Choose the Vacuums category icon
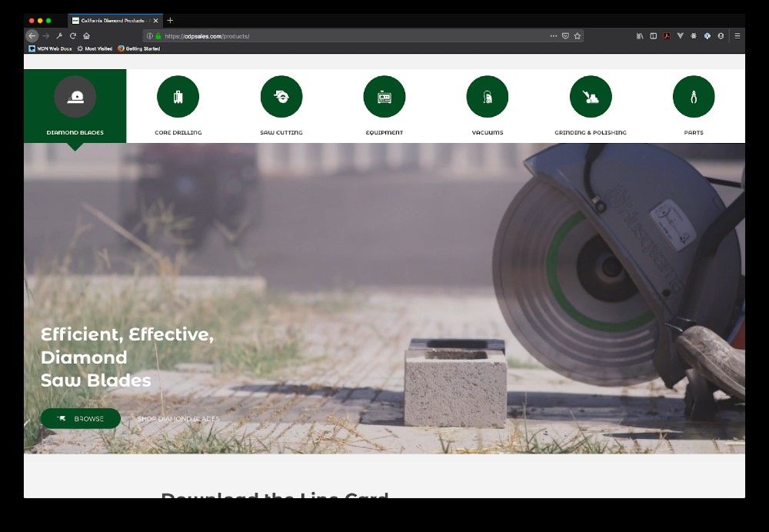 (x=487, y=97)
